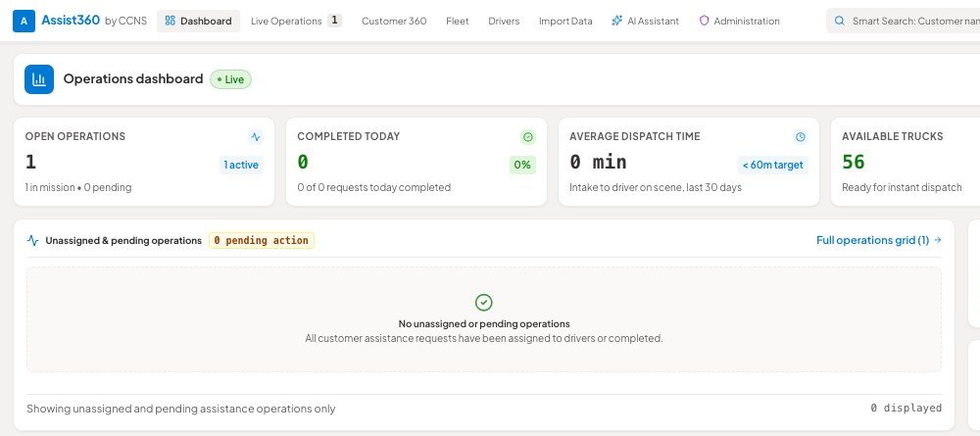Click the search magnifier icon
The width and height of the screenshot is (980, 436).
click(x=840, y=21)
